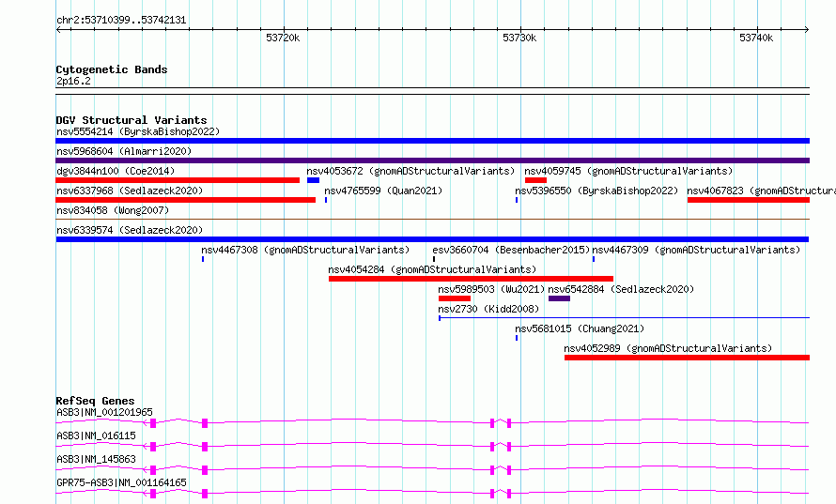Open the nsv5681015 (Chuang2021) label
This screenshot has width=836, height=504.
[x=580, y=328]
